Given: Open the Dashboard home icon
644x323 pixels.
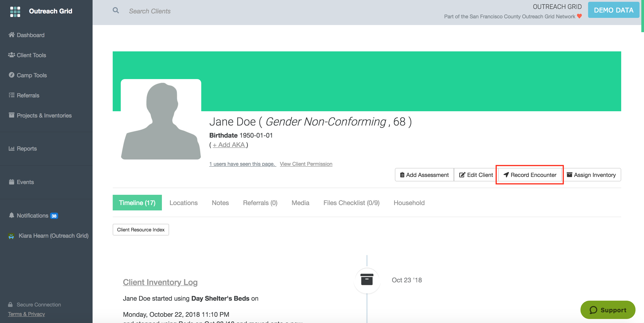Looking at the screenshot, I should 11,35.
